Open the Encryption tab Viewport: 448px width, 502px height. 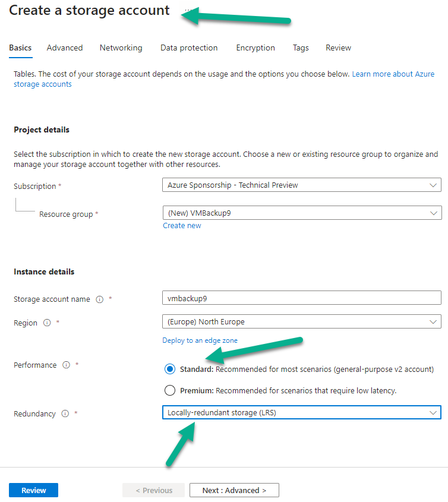click(255, 48)
